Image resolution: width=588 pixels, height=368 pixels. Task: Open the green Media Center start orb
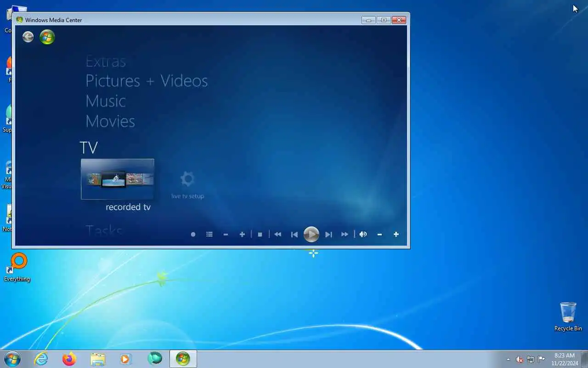tap(47, 37)
